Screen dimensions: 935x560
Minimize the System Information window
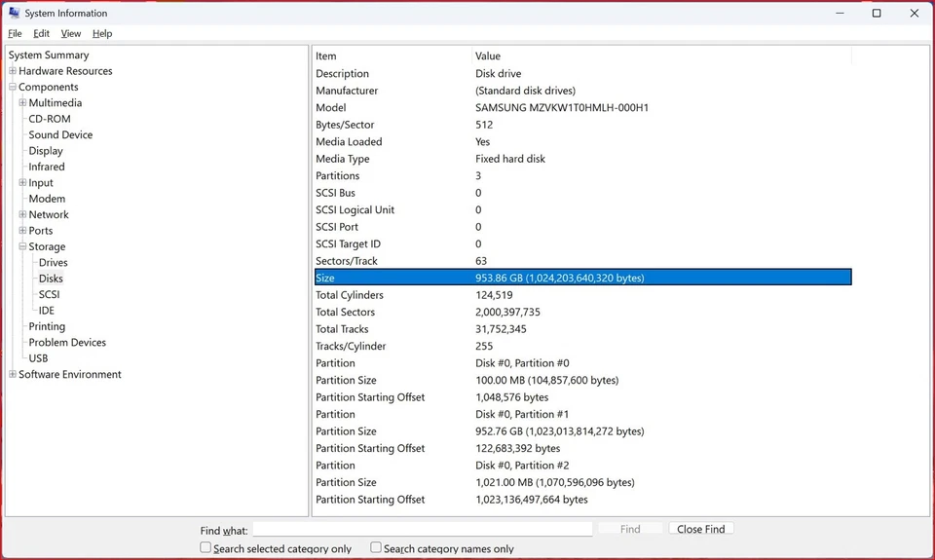coord(840,13)
